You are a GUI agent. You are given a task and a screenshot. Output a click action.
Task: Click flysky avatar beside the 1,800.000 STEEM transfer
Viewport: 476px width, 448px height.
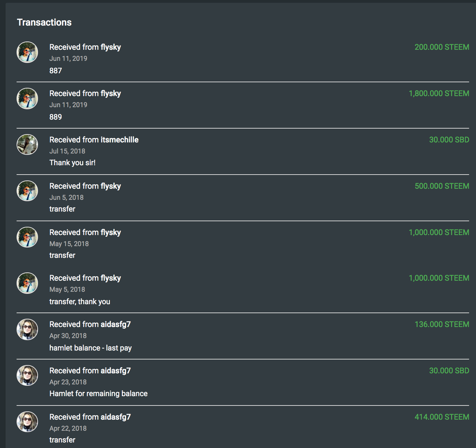[x=27, y=99]
